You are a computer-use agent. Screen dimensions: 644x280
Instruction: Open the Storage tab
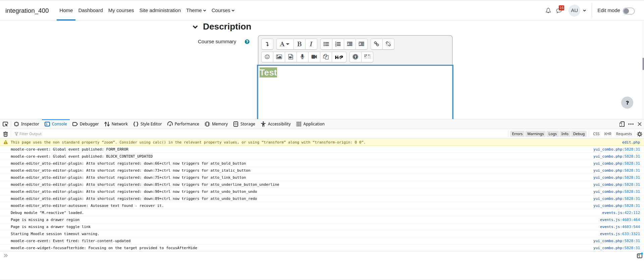pyautogui.click(x=245, y=124)
